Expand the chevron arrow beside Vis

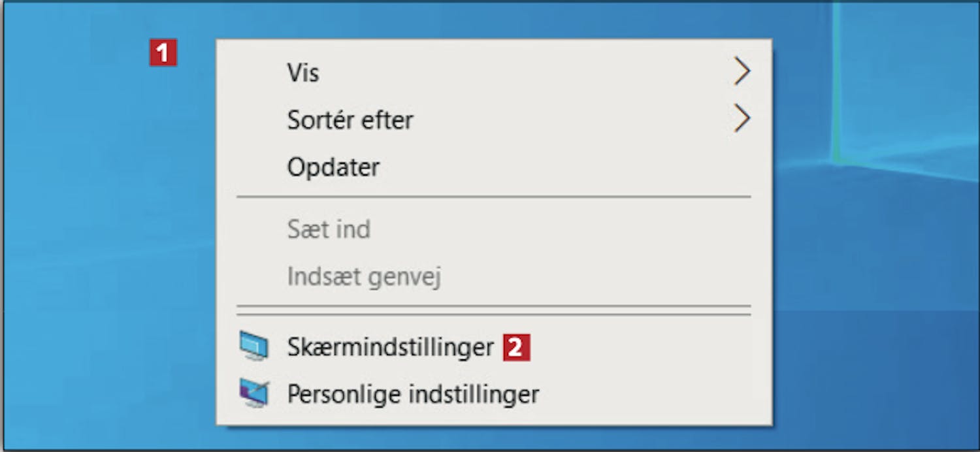(742, 72)
